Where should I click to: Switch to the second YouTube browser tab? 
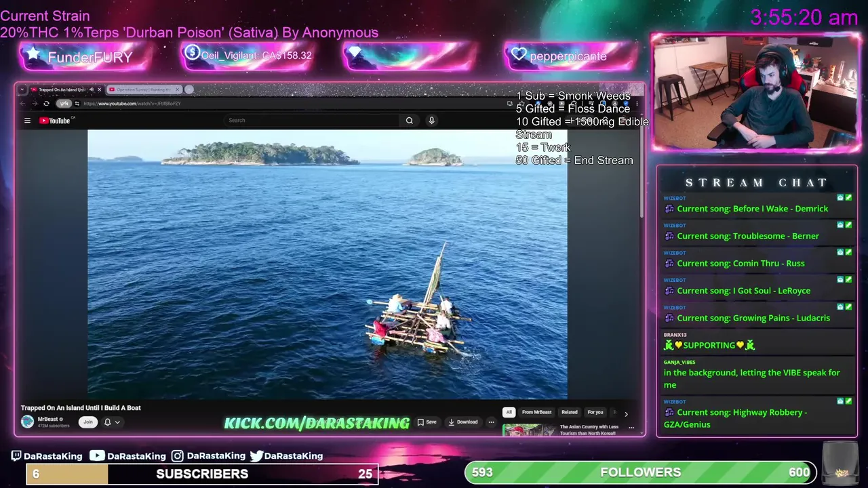tap(144, 89)
